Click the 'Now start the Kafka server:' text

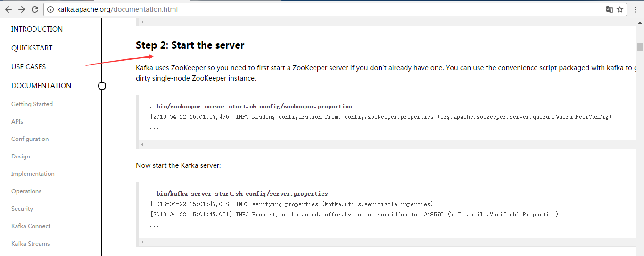tap(178, 165)
